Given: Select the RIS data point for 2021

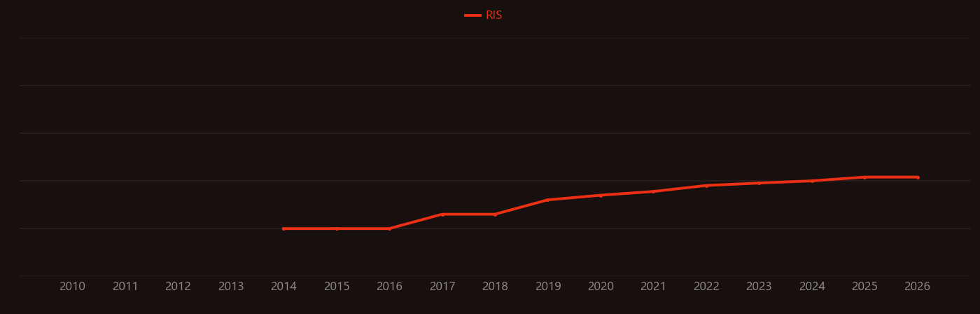Looking at the screenshot, I should (653, 191).
